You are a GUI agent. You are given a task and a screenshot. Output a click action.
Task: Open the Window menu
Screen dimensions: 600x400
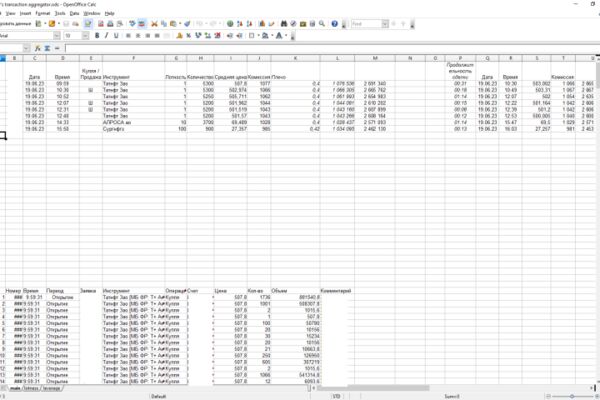92,13
